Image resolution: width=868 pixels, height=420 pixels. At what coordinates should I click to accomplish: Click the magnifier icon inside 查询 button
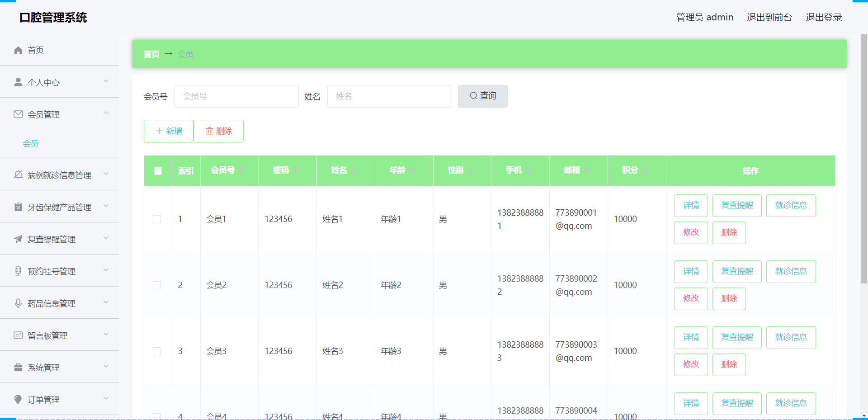[473, 96]
